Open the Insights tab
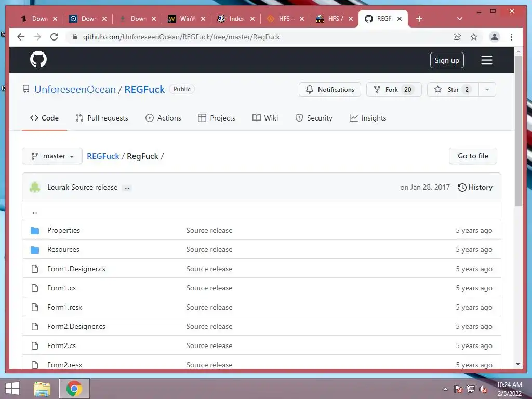 pyautogui.click(x=368, y=118)
